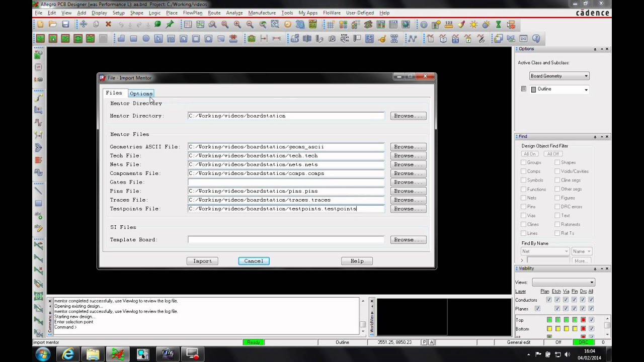This screenshot has width=644, height=362.
Task: Click the Zoom In magnifier icon
Action: point(237,24)
